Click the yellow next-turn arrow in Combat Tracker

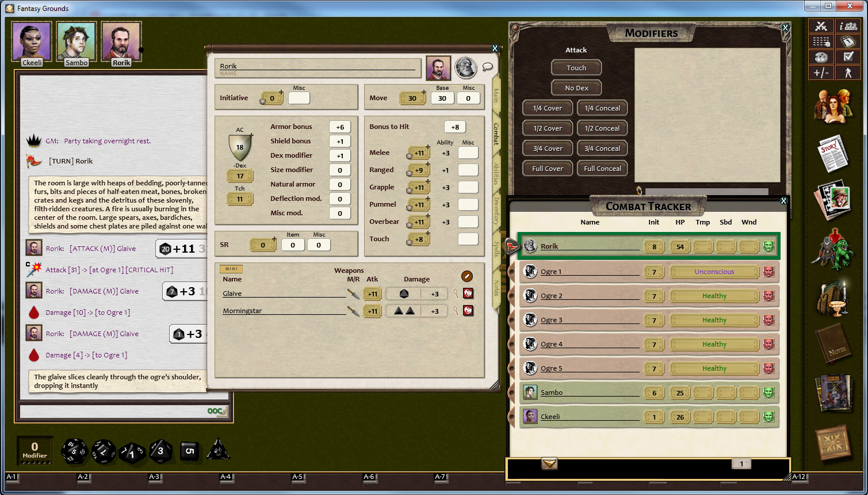(549, 464)
